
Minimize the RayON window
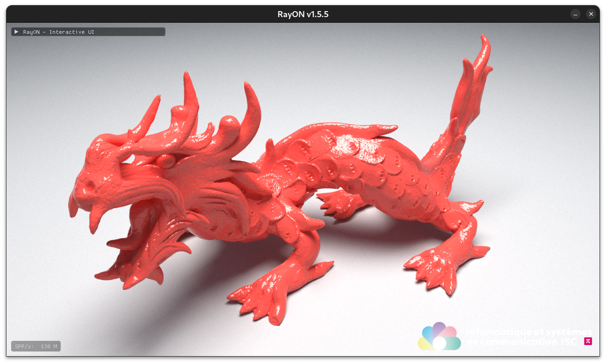coord(575,14)
